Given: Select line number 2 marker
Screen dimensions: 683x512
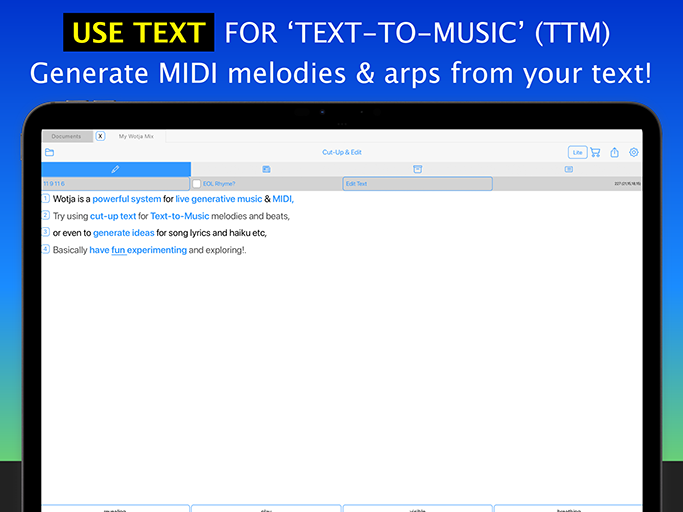Looking at the screenshot, I should (46, 215).
